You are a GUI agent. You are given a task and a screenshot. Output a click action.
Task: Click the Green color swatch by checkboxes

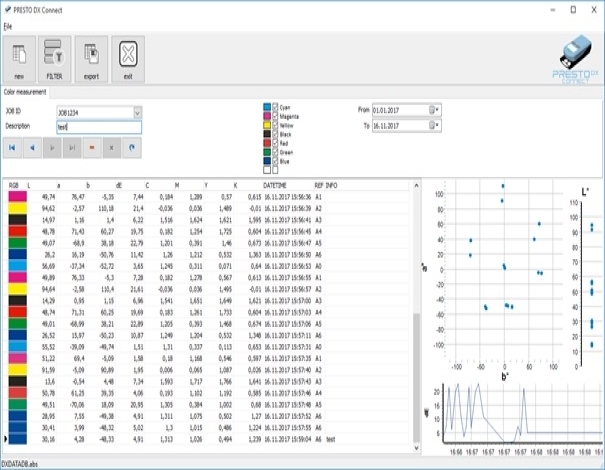[x=267, y=152]
